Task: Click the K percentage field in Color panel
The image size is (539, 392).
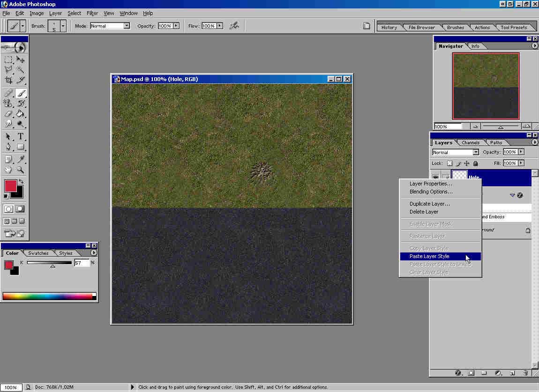Action: tap(81, 263)
